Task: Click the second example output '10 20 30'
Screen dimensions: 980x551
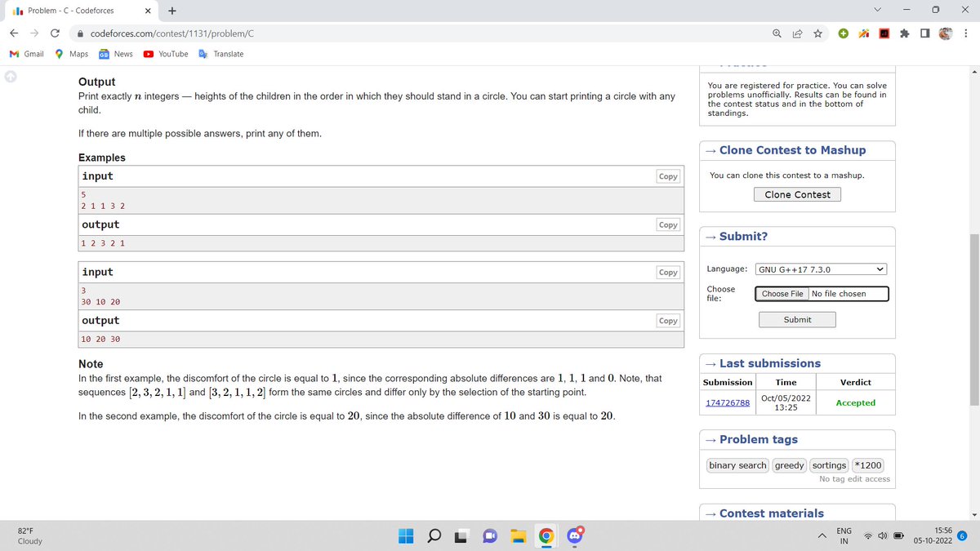Action: 100,339
